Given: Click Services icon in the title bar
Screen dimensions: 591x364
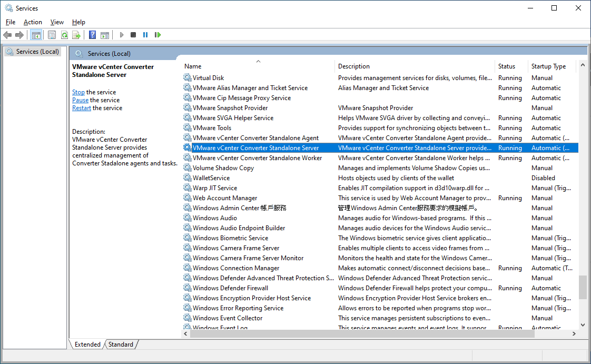Looking at the screenshot, I should point(8,8).
